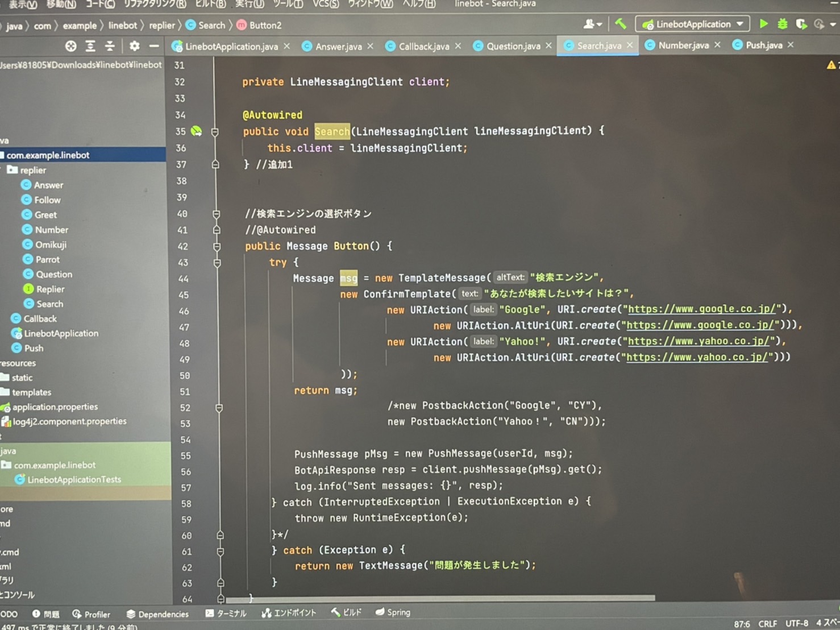Run with coverage using the shield icon
840x630 pixels.
(x=801, y=24)
